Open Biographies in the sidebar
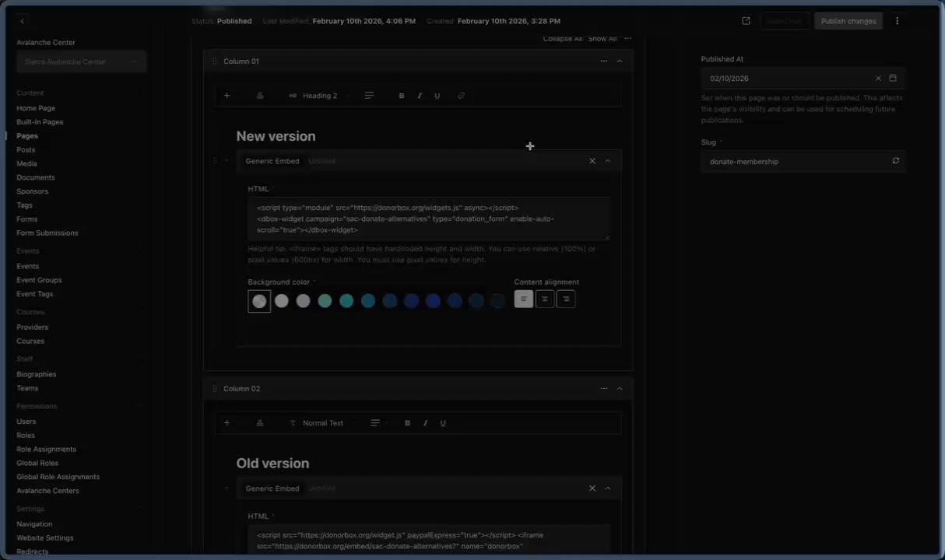 point(37,374)
